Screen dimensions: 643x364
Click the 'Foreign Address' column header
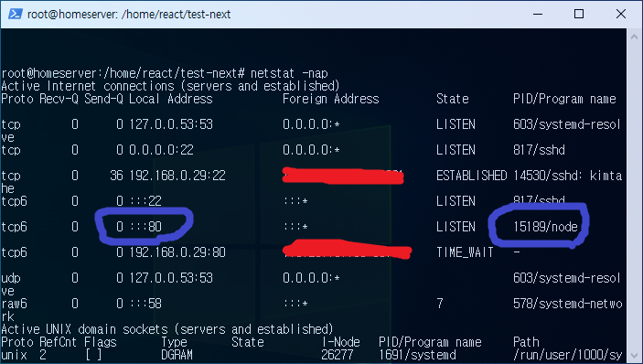[331, 99]
